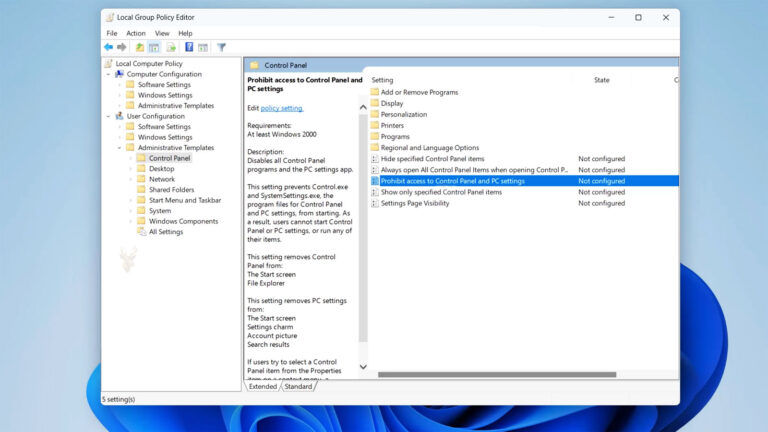The width and height of the screenshot is (768, 432).
Task: Select Windows Components tree item
Action: 183,221
